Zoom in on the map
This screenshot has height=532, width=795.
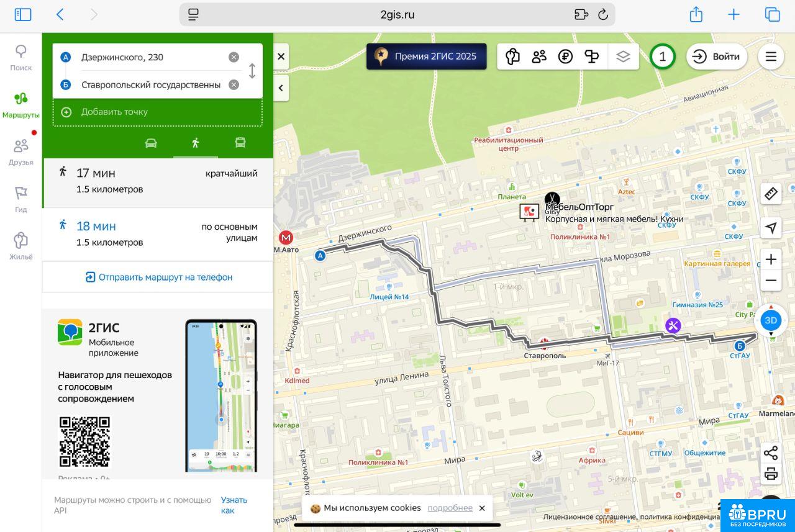click(x=771, y=259)
